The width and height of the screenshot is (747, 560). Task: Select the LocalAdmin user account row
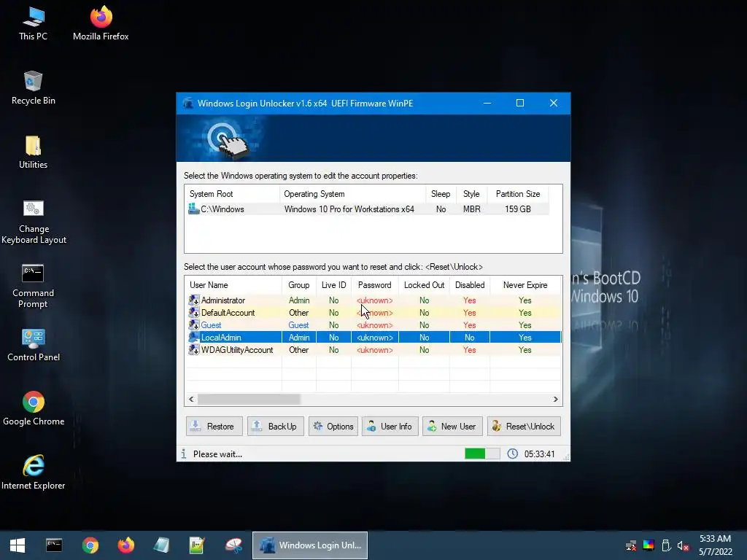(373, 338)
